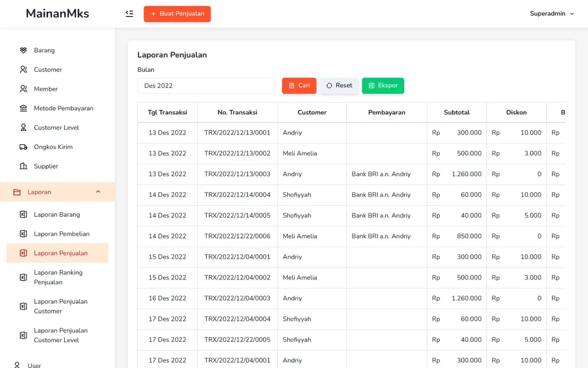Open the Bulan month picker field
Screen dimensions: 588x368
[206, 86]
